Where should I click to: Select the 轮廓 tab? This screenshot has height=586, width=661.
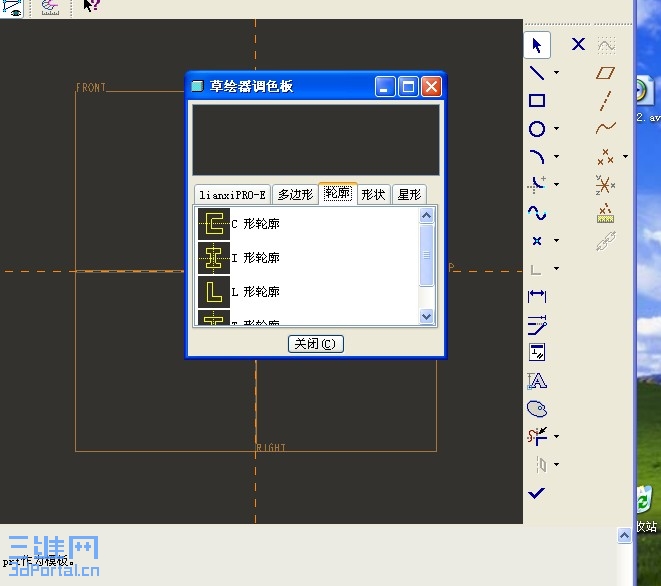coord(338,194)
